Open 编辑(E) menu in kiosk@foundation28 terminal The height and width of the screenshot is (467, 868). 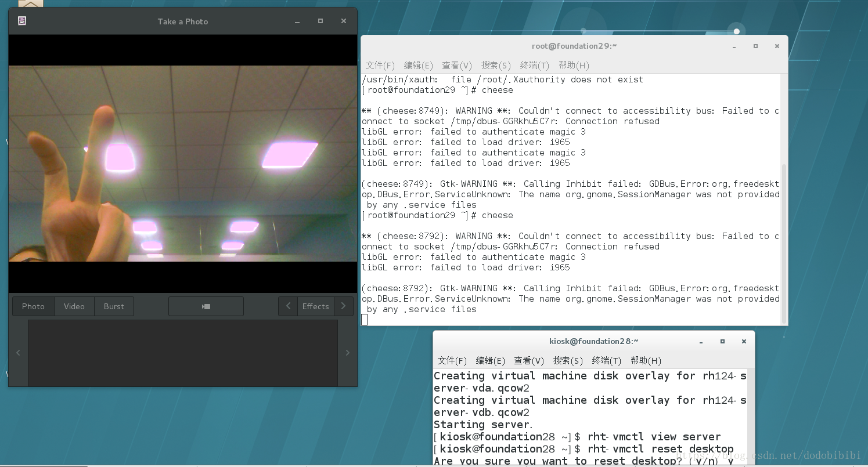coord(491,360)
